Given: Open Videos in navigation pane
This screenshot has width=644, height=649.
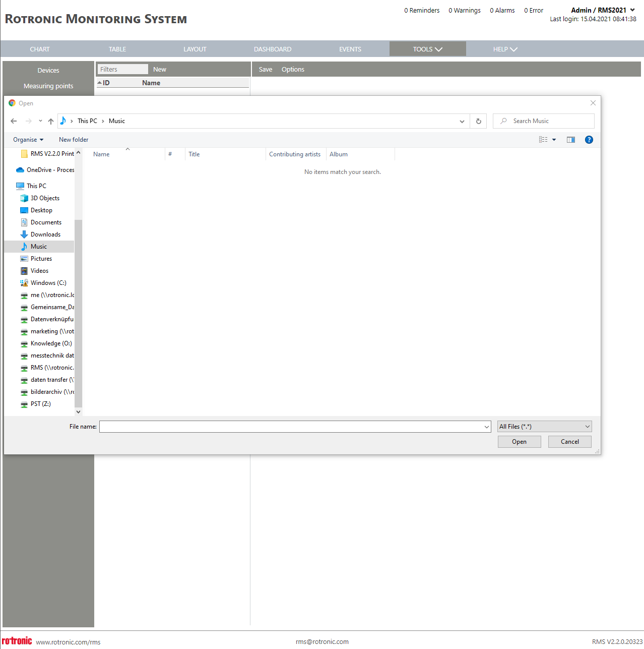Looking at the screenshot, I should tap(35, 271).
